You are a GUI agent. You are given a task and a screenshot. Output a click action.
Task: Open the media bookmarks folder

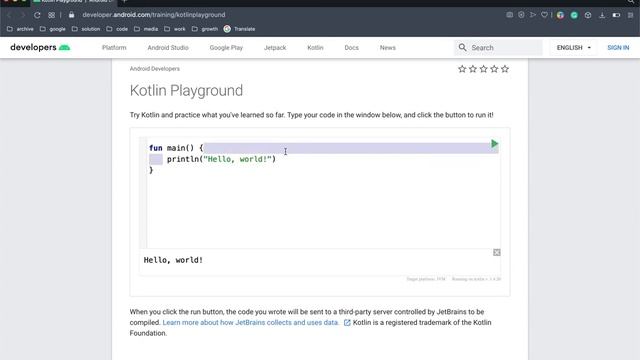coord(146,29)
